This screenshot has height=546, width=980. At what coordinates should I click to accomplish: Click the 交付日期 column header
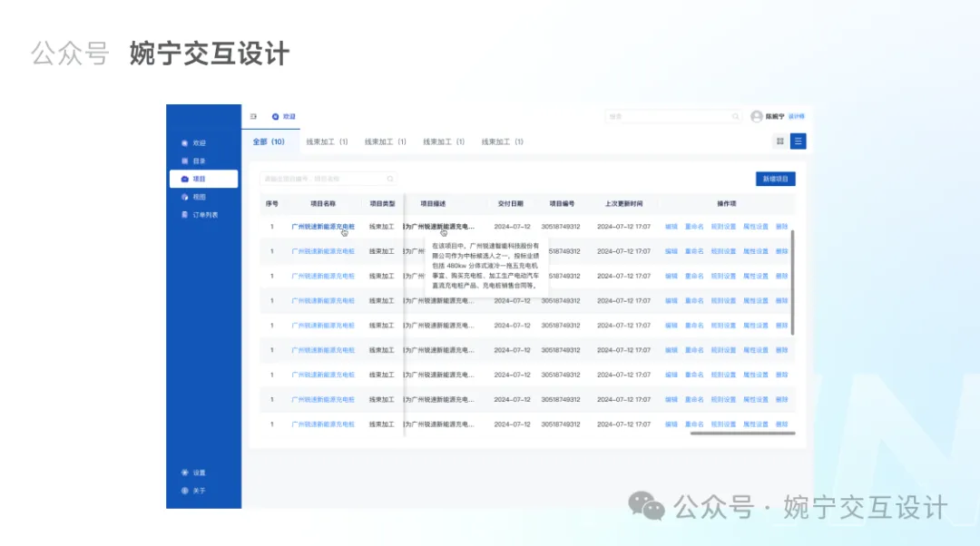(x=511, y=204)
